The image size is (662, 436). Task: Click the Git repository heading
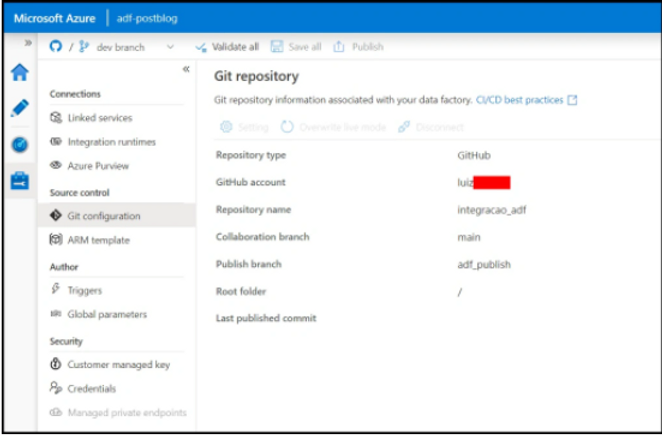click(256, 76)
